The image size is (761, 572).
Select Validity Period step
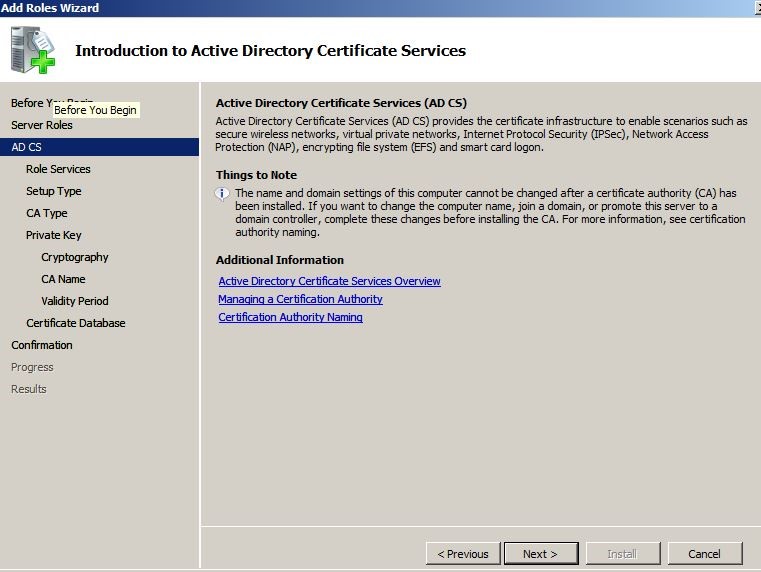pos(75,301)
